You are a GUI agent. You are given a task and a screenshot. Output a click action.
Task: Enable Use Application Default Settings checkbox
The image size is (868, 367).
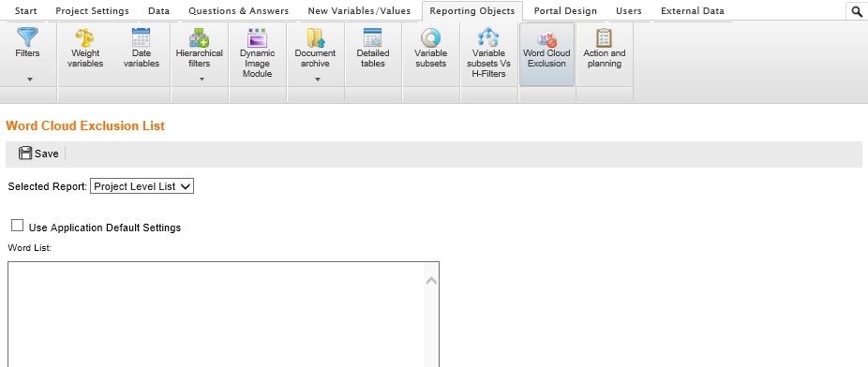tap(18, 226)
